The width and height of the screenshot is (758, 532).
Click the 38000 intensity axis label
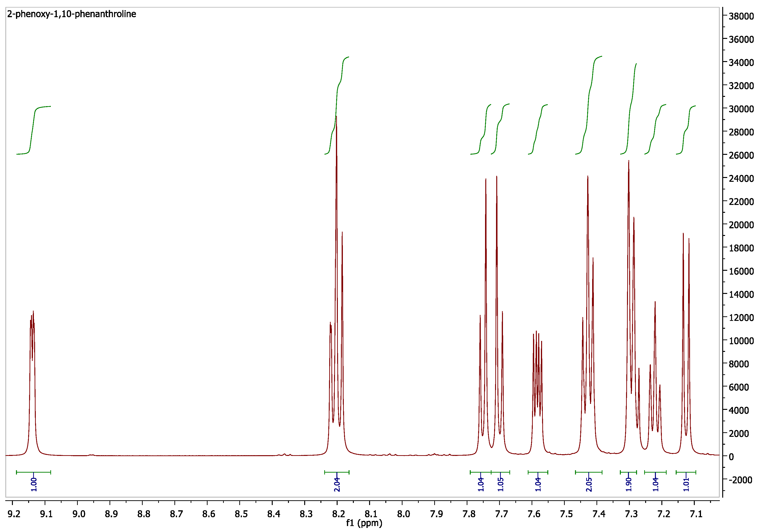tap(741, 16)
